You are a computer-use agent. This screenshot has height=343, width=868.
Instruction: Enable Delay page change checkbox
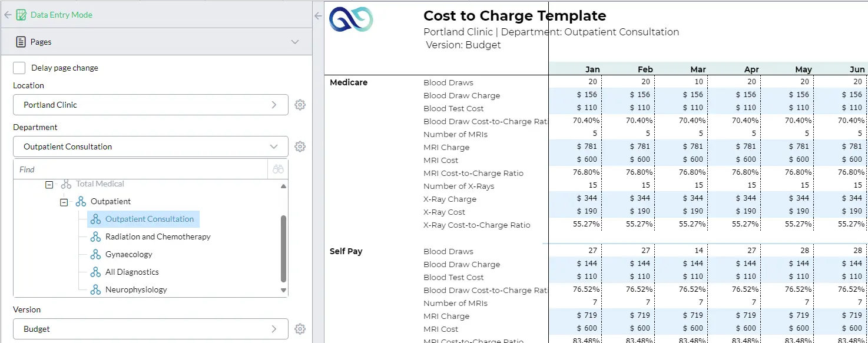19,68
